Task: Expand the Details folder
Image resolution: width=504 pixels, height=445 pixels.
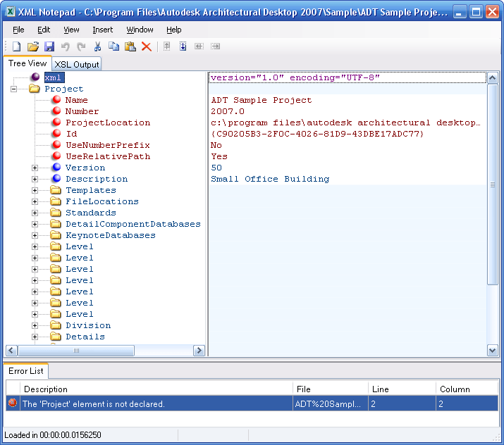Action: click(x=35, y=337)
